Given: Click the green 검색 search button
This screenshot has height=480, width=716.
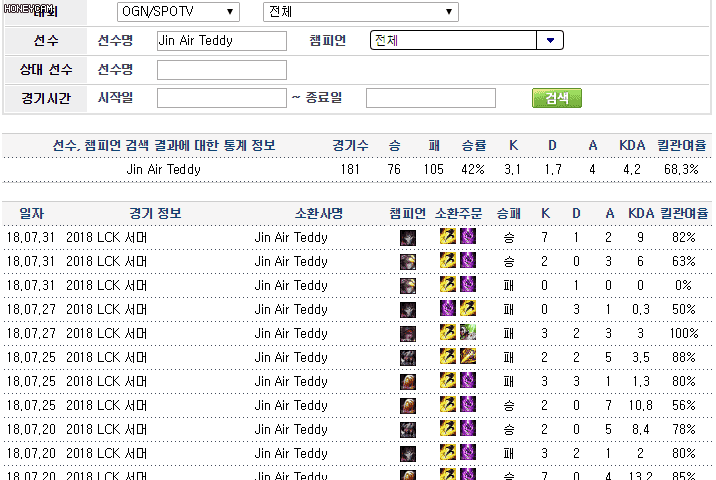Looking at the screenshot, I should pos(557,98).
